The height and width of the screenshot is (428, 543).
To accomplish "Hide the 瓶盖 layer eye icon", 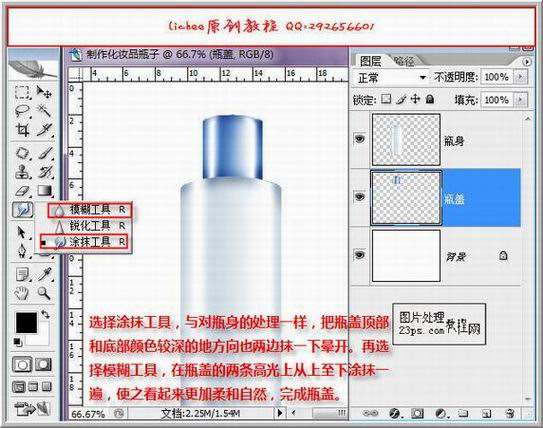I will tap(360, 197).
